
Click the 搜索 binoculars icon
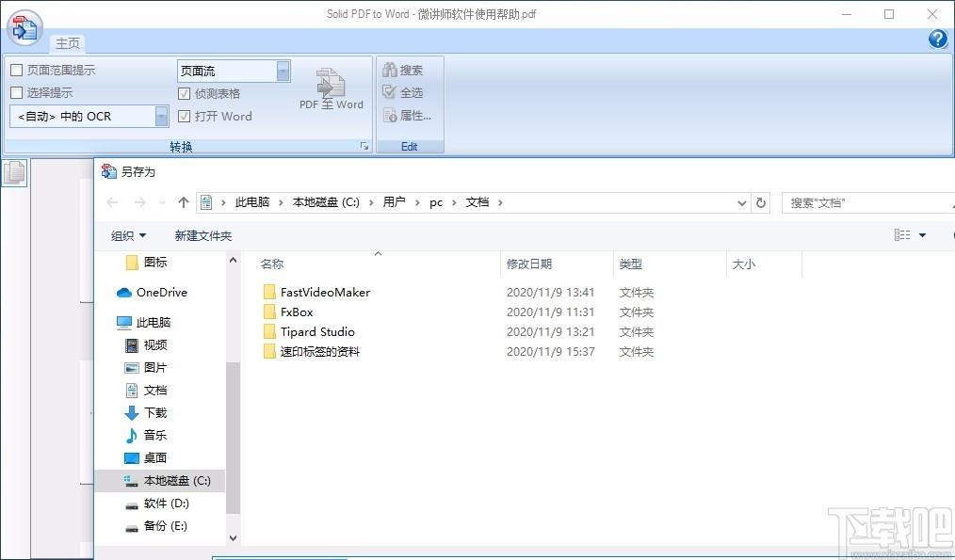(390, 70)
